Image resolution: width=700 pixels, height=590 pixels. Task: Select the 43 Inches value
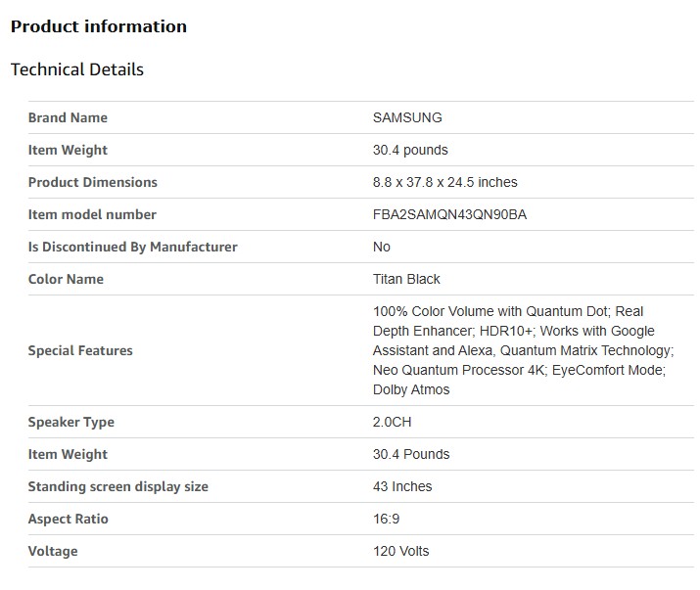point(402,486)
